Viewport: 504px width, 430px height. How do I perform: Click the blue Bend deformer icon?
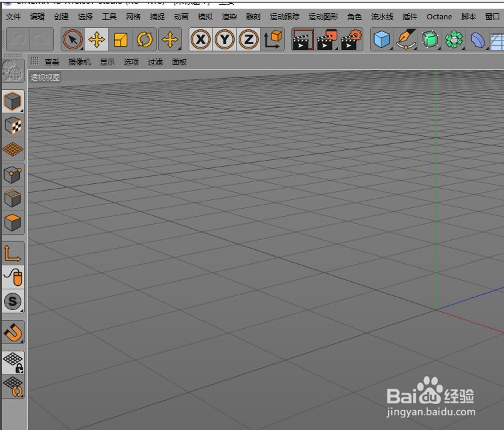(478, 39)
